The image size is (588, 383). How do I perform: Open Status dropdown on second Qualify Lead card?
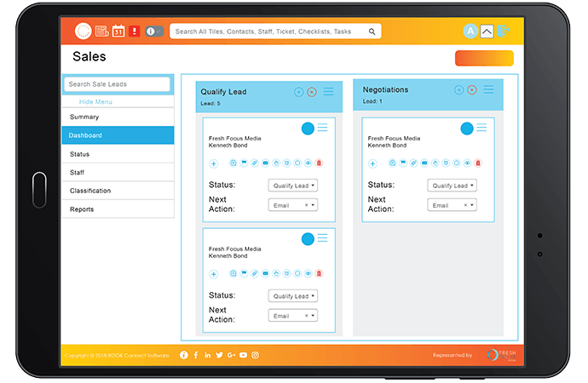click(x=292, y=296)
